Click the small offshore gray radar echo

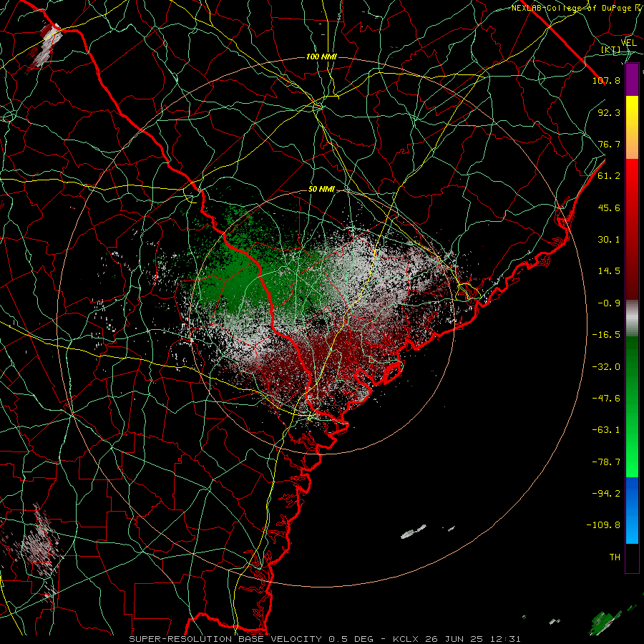414,531
